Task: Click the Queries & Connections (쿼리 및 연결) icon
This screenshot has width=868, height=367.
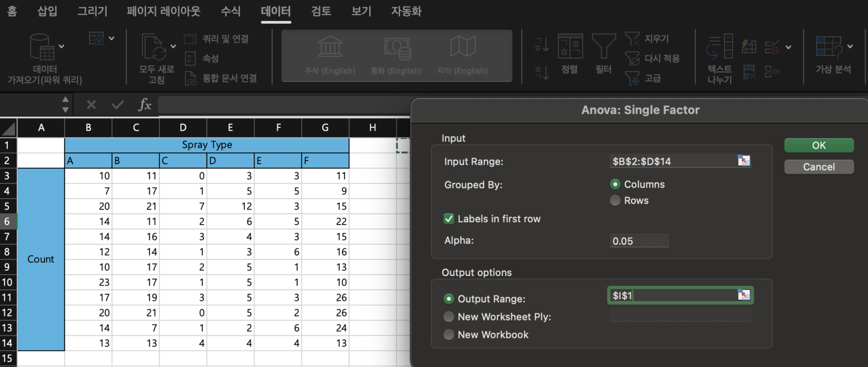Action: 190,39
